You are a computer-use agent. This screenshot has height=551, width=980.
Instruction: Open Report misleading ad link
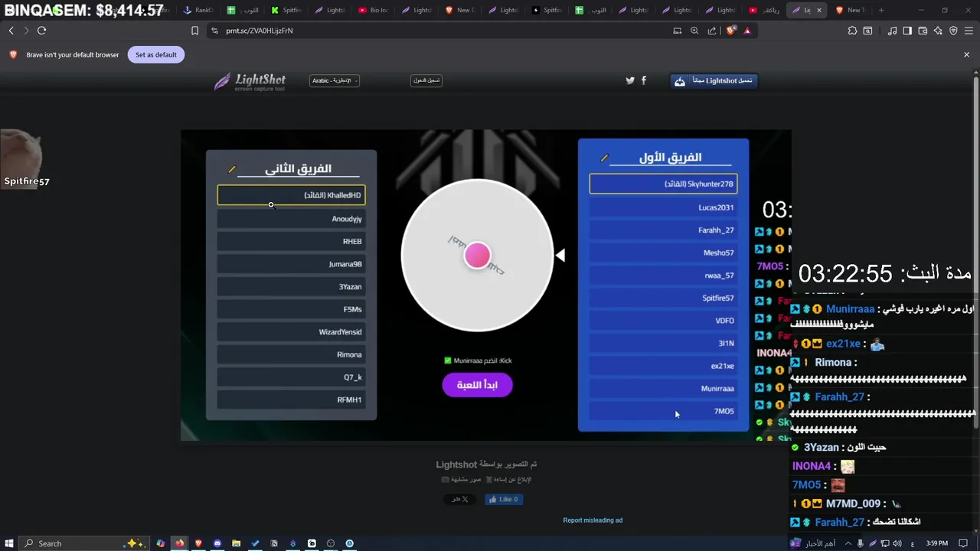pos(593,520)
